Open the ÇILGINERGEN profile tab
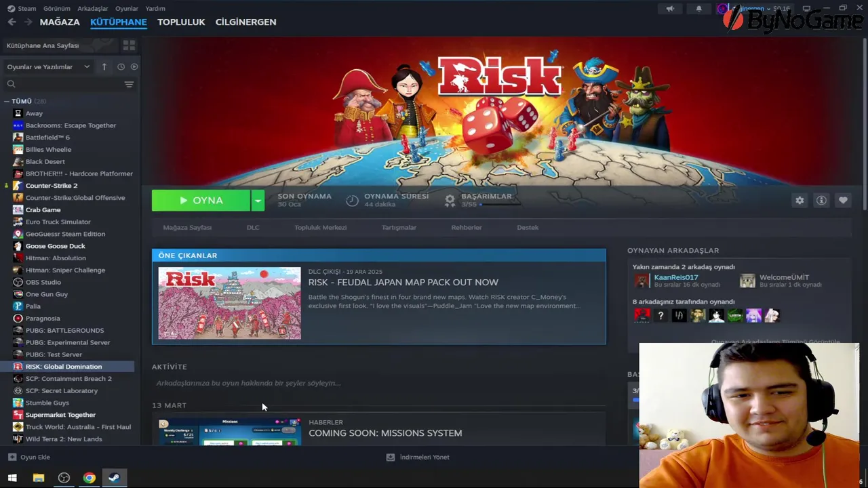This screenshot has width=868, height=488. [x=245, y=22]
